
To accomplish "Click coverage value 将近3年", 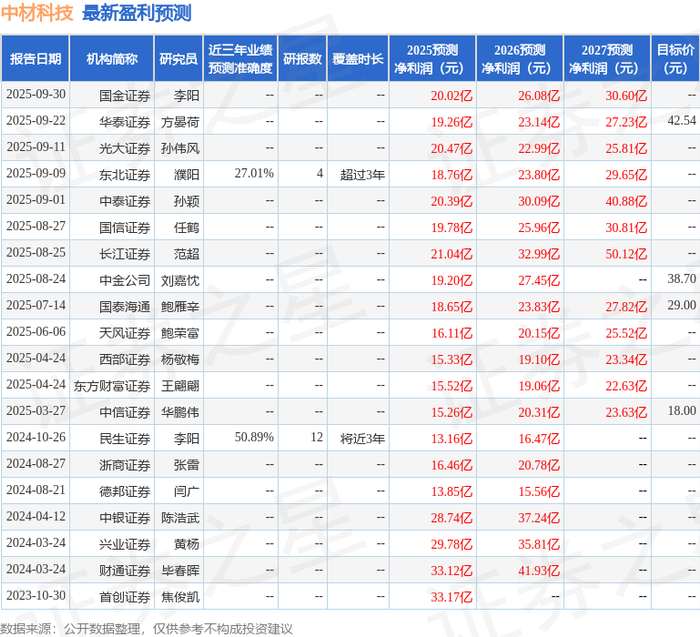I will (x=362, y=438).
